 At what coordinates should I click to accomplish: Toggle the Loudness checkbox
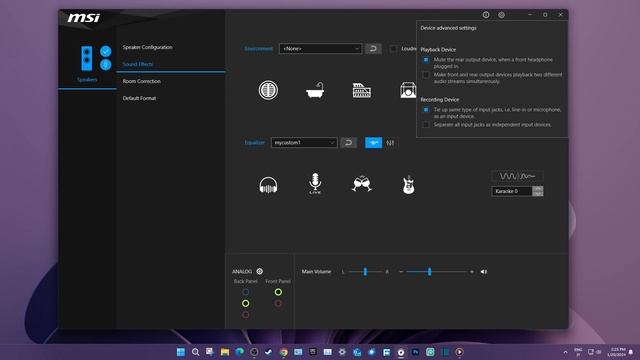coord(393,49)
